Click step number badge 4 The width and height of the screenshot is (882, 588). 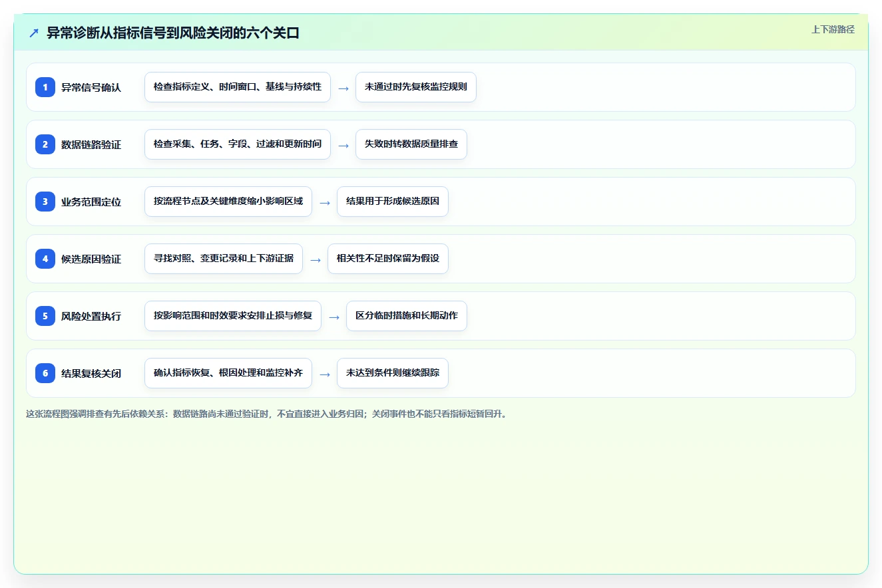coord(45,259)
